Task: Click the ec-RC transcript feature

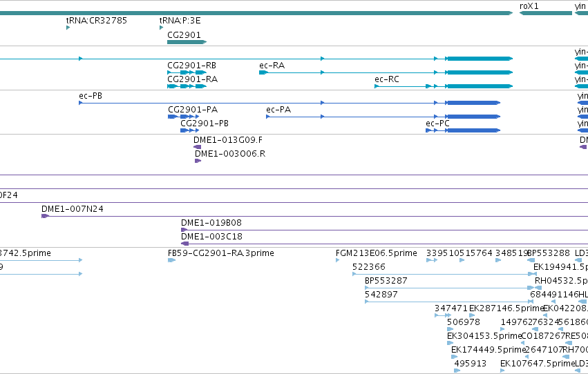Action: [444, 86]
